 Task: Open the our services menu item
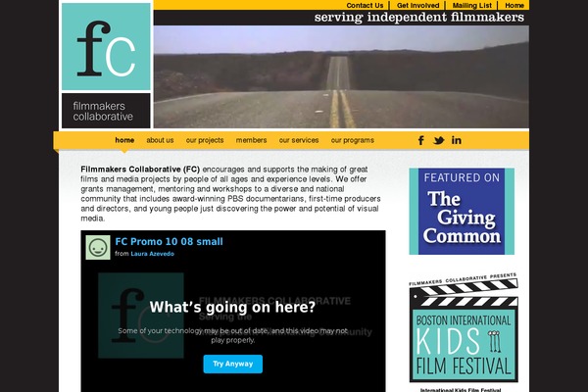point(299,140)
